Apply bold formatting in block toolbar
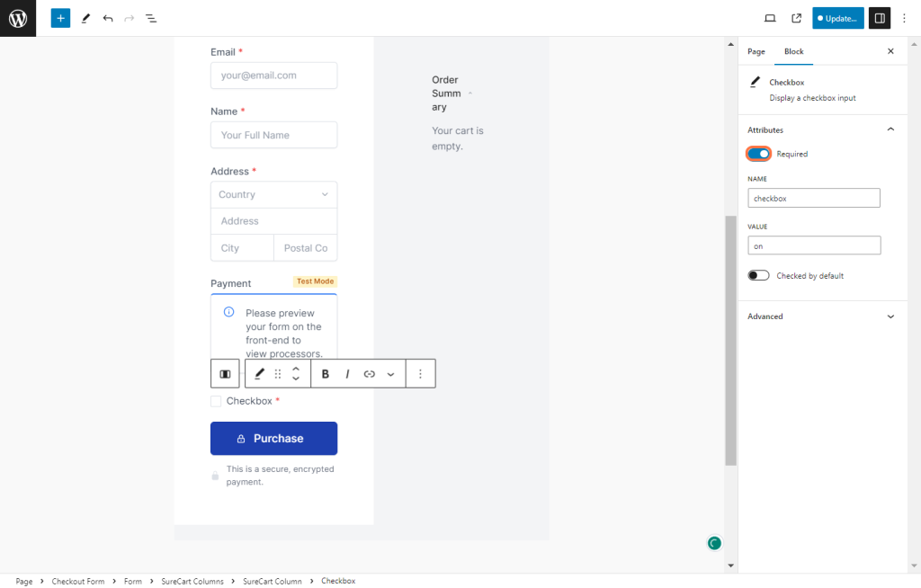The height and width of the screenshot is (588, 921). pos(325,374)
